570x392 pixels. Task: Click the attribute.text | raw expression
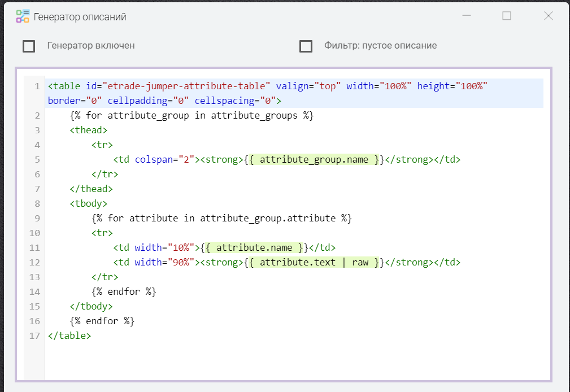coord(314,262)
